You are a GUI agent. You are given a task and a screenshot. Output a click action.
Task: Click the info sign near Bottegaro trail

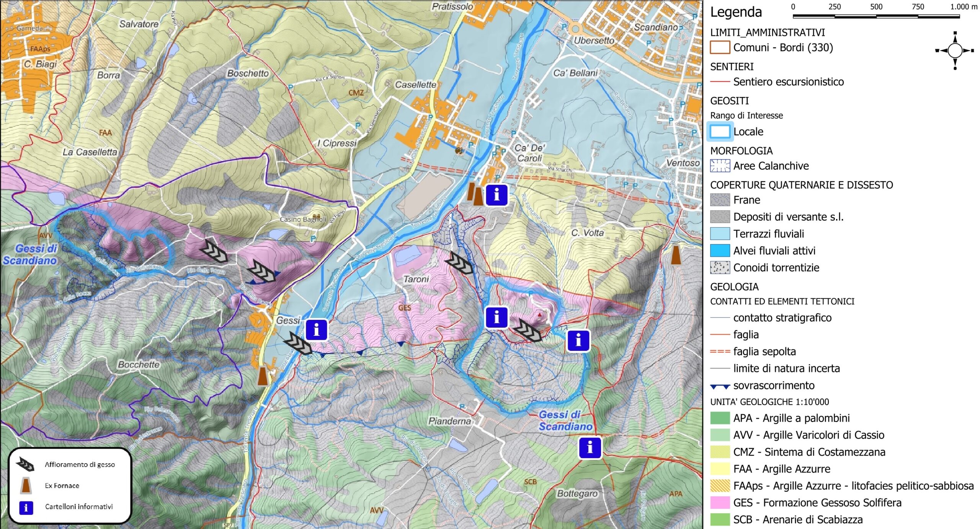point(590,447)
